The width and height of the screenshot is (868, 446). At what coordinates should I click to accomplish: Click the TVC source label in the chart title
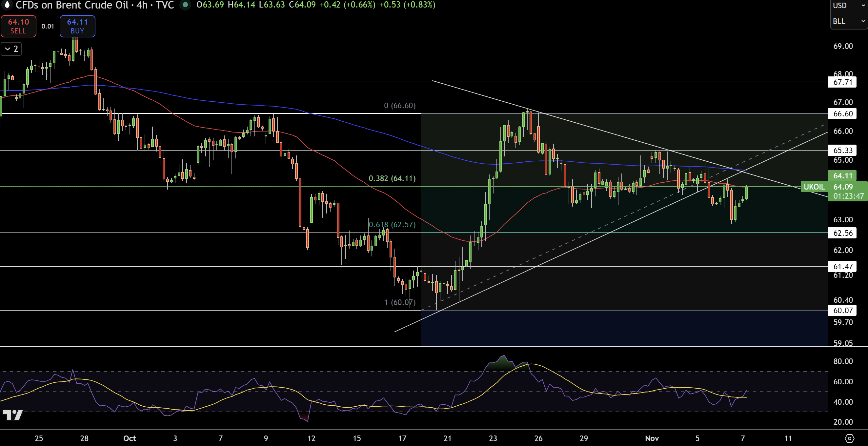(x=165, y=5)
